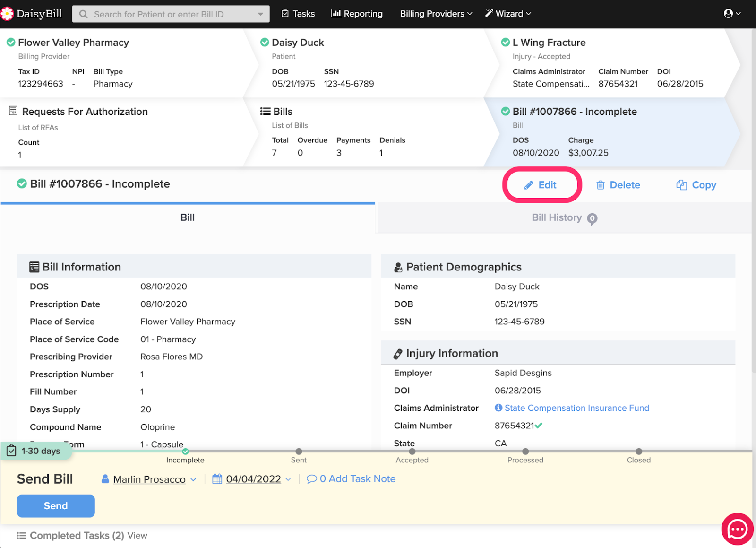756x548 pixels.
Task: Click the Sapid Desgins employer value
Action: tap(523, 373)
